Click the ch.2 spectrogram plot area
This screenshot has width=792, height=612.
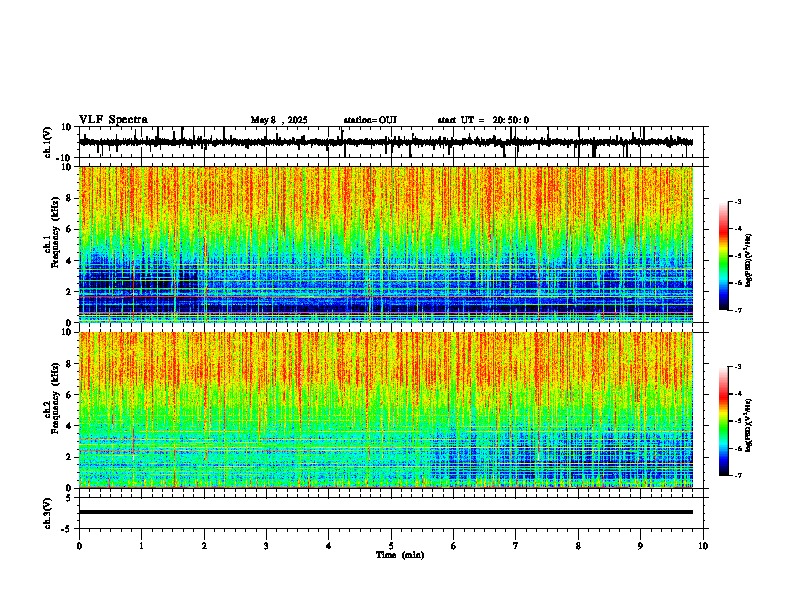386,410
